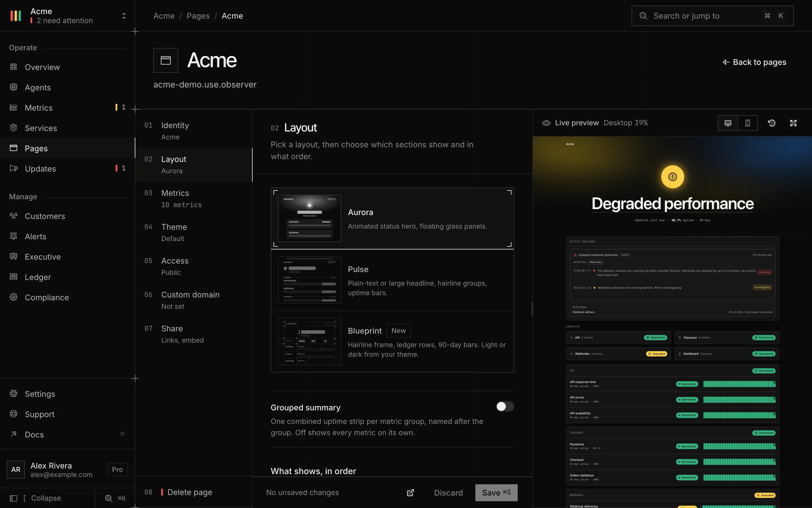Open the Access section

tap(194, 266)
